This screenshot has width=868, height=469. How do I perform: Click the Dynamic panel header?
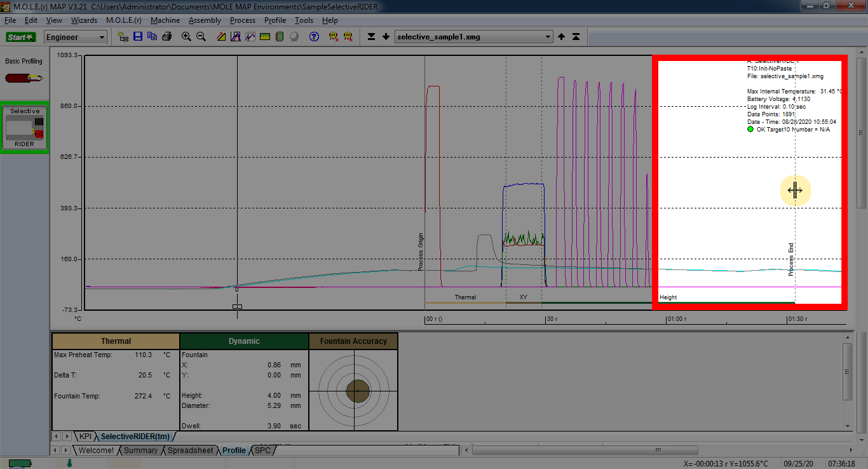pyautogui.click(x=245, y=341)
